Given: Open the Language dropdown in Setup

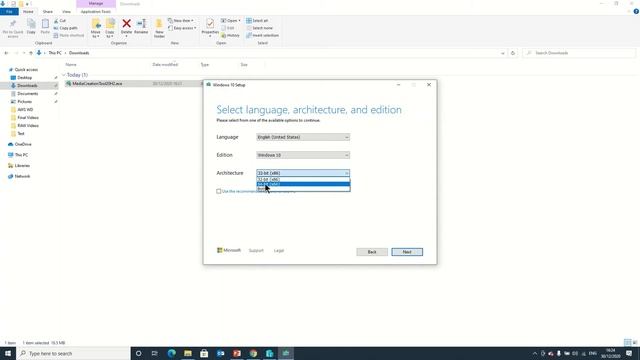Looking at the screenshot, I should (x=303, y=137).
